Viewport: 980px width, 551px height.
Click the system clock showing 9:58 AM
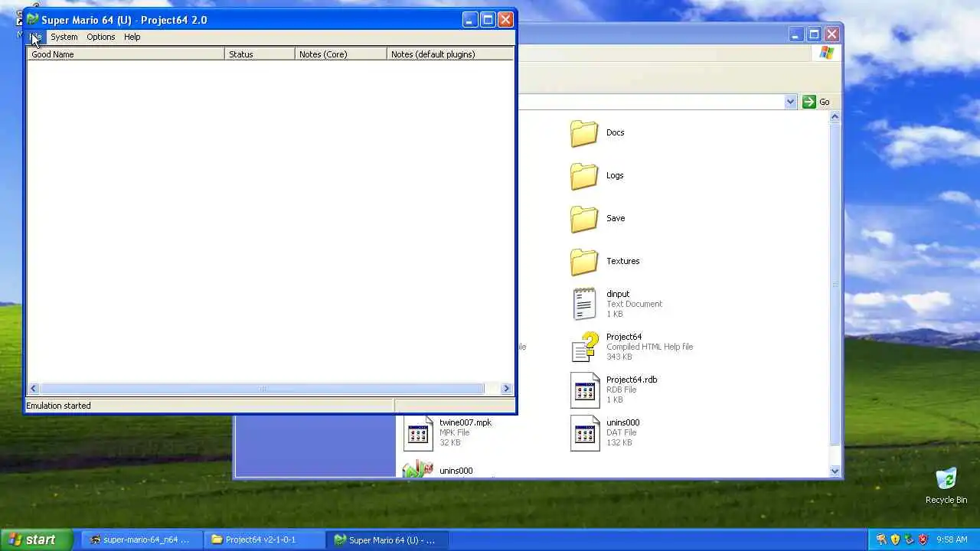click(x=952, y=540)
